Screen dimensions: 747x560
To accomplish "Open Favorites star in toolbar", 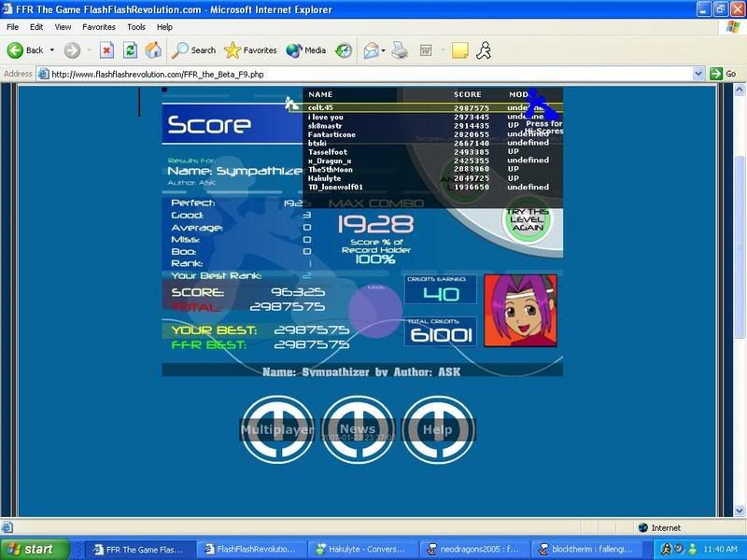I will (250, 50).
